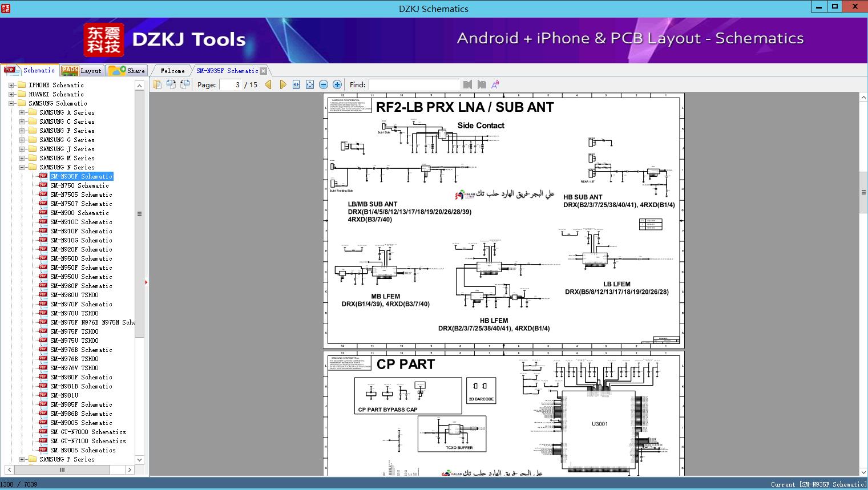The height and width of the screenshot is (490, 868).
Task: Click the tree panel horizontal scrollbar thumb
Action: 62,470
